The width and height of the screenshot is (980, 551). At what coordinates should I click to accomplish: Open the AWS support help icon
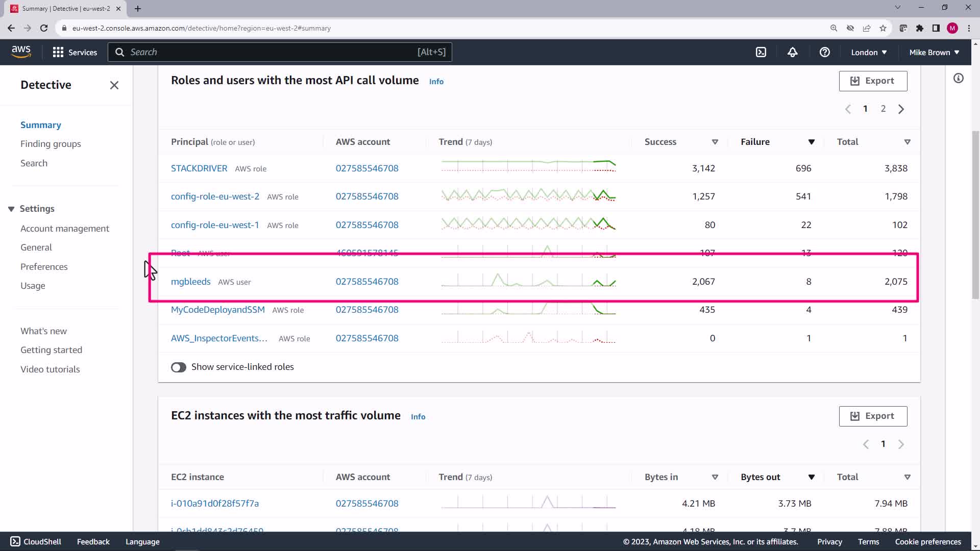tap(824, 52)
